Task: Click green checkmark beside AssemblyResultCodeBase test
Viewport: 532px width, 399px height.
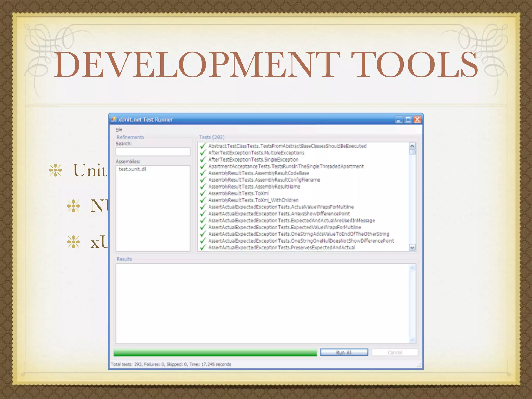Action: tap(203, 173)
